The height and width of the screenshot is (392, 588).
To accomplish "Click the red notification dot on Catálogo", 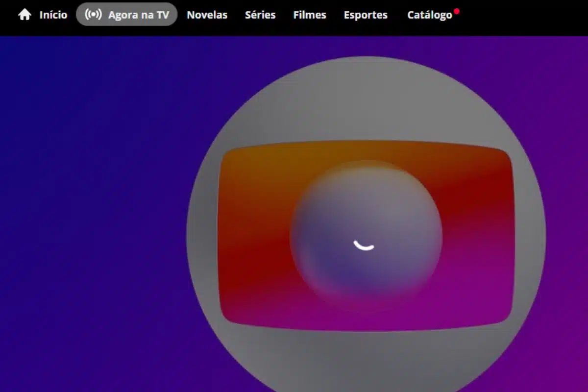I will [457, 11].
